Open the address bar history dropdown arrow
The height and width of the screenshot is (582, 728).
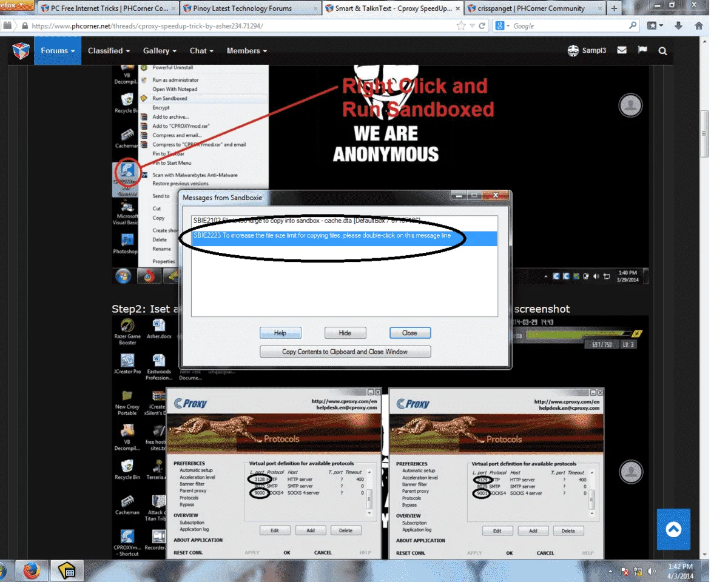[472, 26]
